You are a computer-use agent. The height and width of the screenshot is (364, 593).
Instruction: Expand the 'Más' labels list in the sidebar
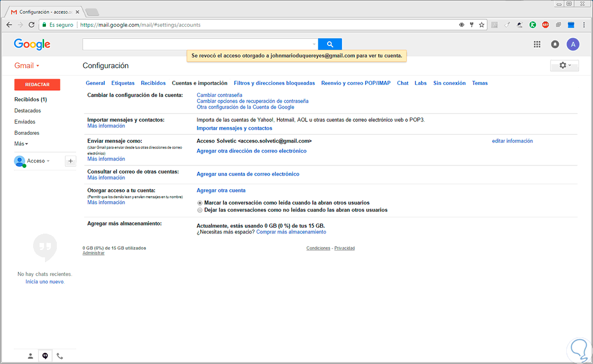click(21, 144)
